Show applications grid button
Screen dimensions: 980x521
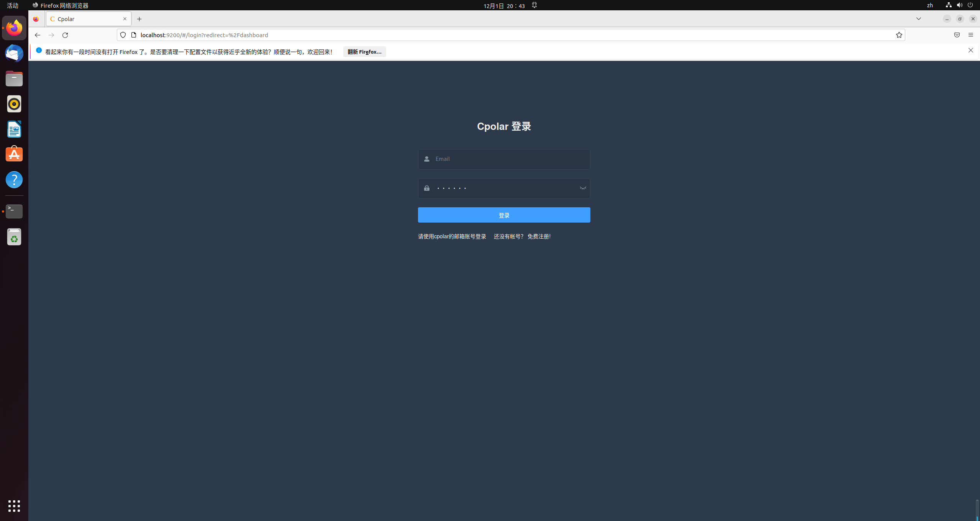coord(14,506)
